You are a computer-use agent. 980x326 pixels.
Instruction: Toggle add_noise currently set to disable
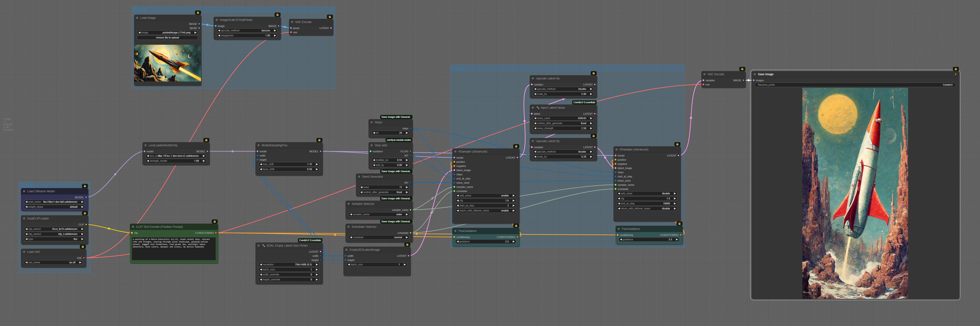(647, 193)
